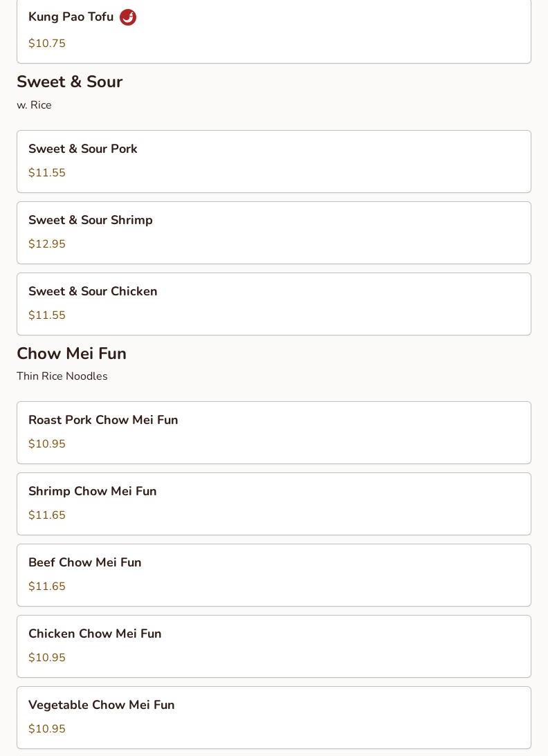This screenshot has height=756, width=548.
Task: Pick the Beef Chow Mei Fun card
Action: (x=274, y=575)
